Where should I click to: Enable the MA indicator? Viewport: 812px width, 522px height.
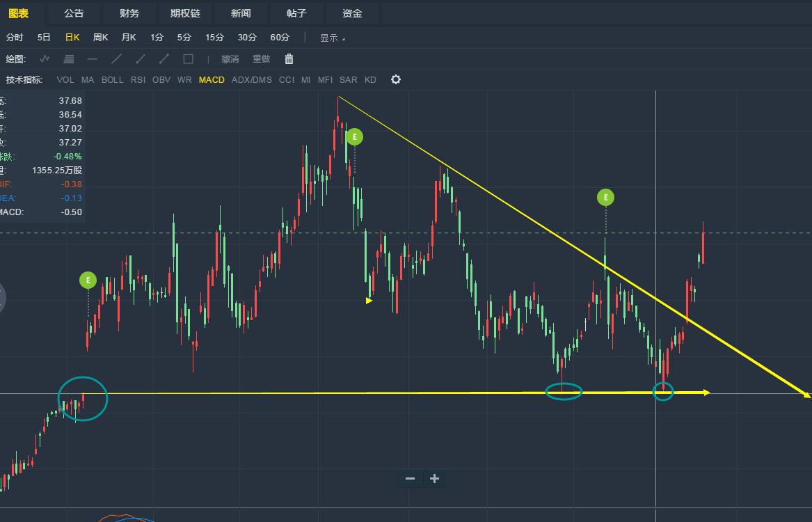[x=88, y=80]
